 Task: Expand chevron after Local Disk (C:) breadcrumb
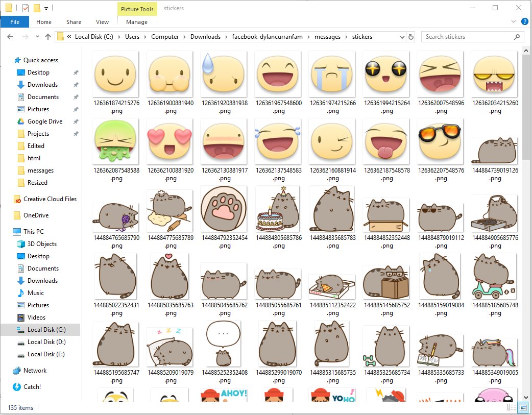point(119,37)
